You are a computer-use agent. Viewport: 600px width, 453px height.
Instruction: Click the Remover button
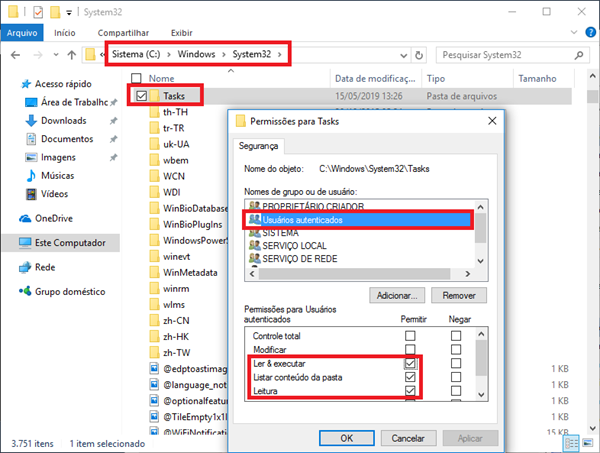(x=459, y=295)
